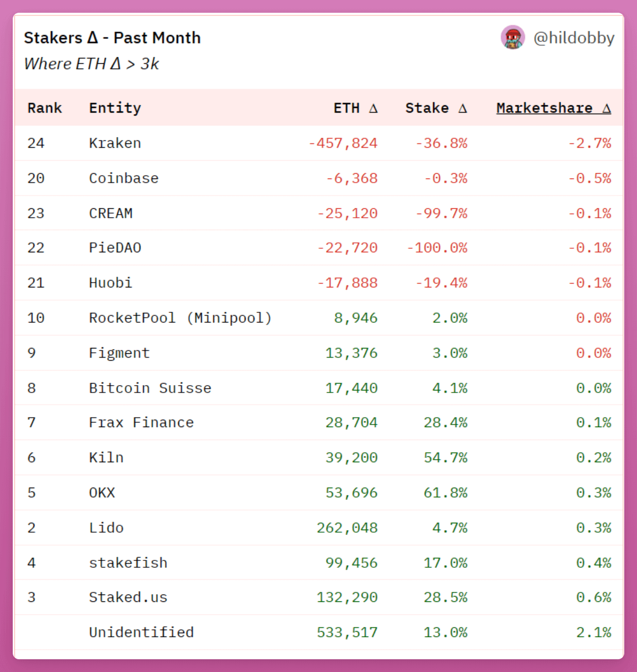Viewport: 637px width, 672px height.
Task: Click PieDAO's -100.0% stake value
Action: coord(437,248)
